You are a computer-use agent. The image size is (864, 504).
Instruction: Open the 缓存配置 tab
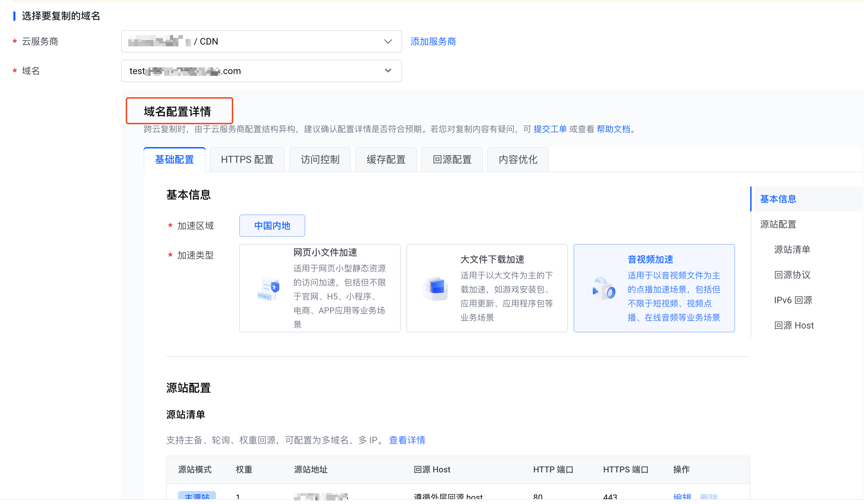tap(386, 160)
